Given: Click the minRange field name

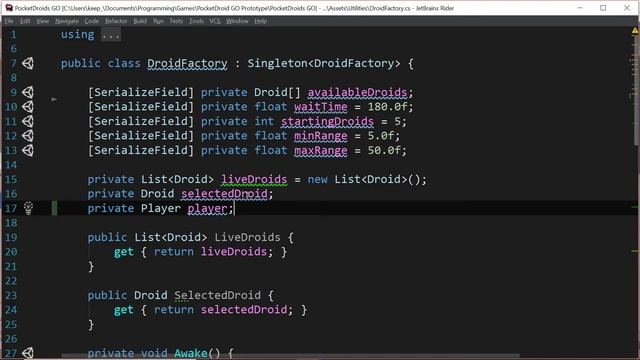Looking at the screenshot, I should (x=321, y=136).
